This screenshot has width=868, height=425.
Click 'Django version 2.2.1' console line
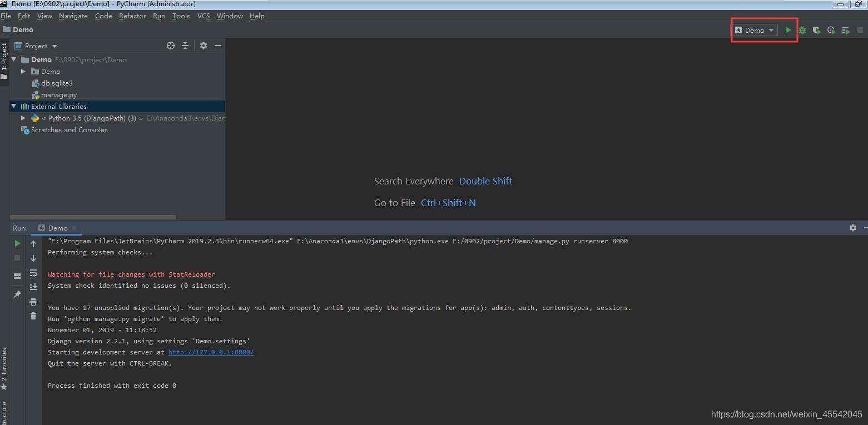tap(148, 341)
